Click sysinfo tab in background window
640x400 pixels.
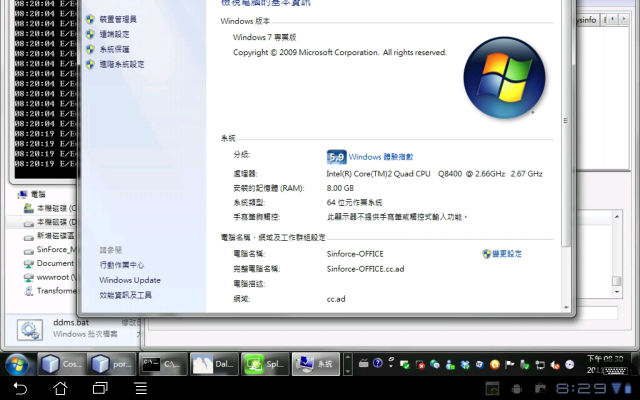pyautogui.click(x=587, y=20)
